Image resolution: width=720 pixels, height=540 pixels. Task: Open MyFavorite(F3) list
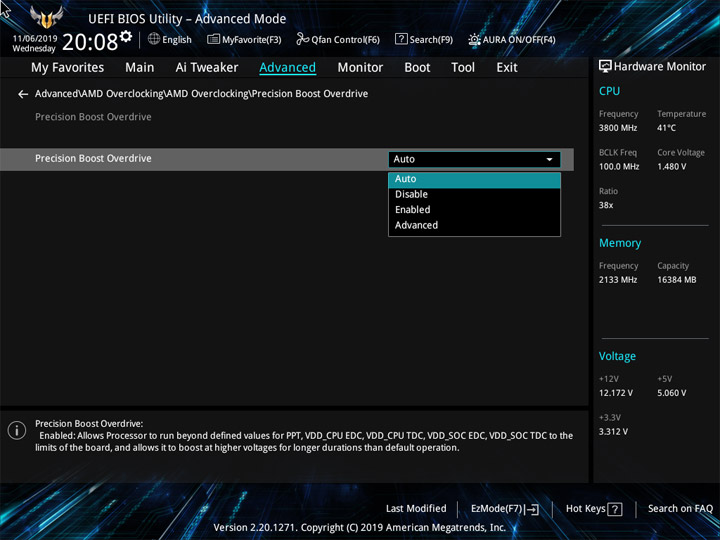(x=244, y=39)
